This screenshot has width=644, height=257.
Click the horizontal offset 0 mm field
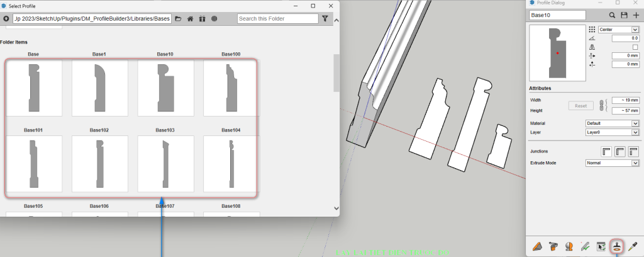click(626, 55)
